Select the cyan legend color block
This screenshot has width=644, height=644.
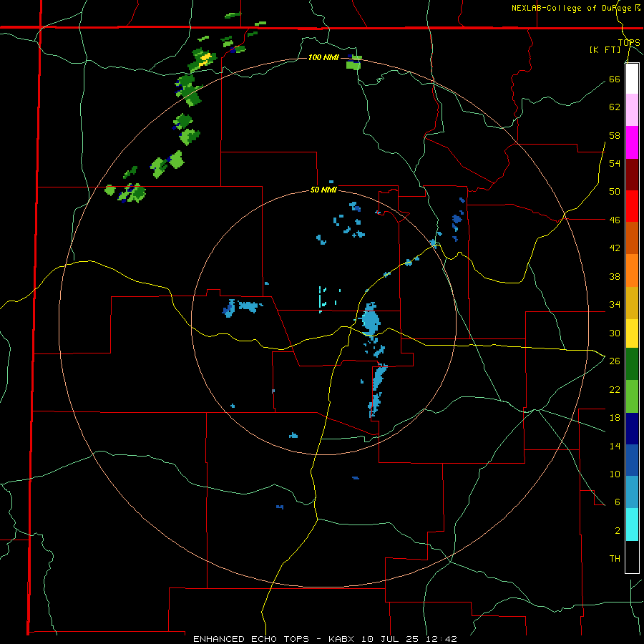click(632, 525)
